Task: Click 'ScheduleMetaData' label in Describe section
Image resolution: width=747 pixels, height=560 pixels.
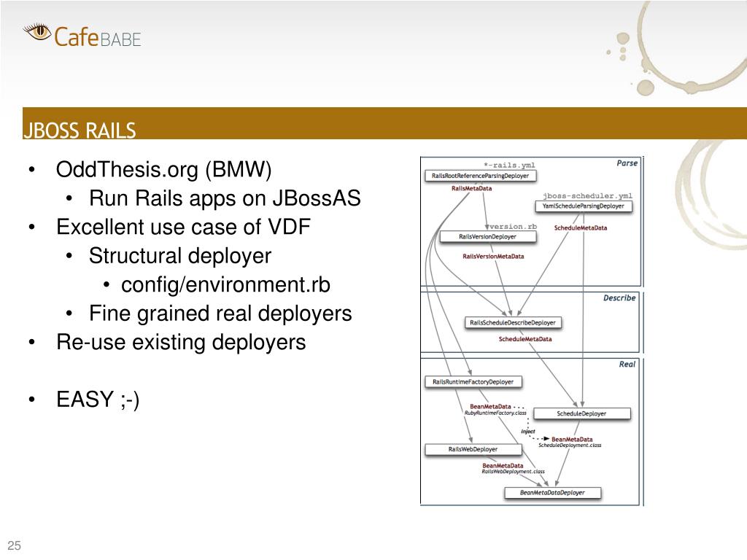Action: click(525, 339)
